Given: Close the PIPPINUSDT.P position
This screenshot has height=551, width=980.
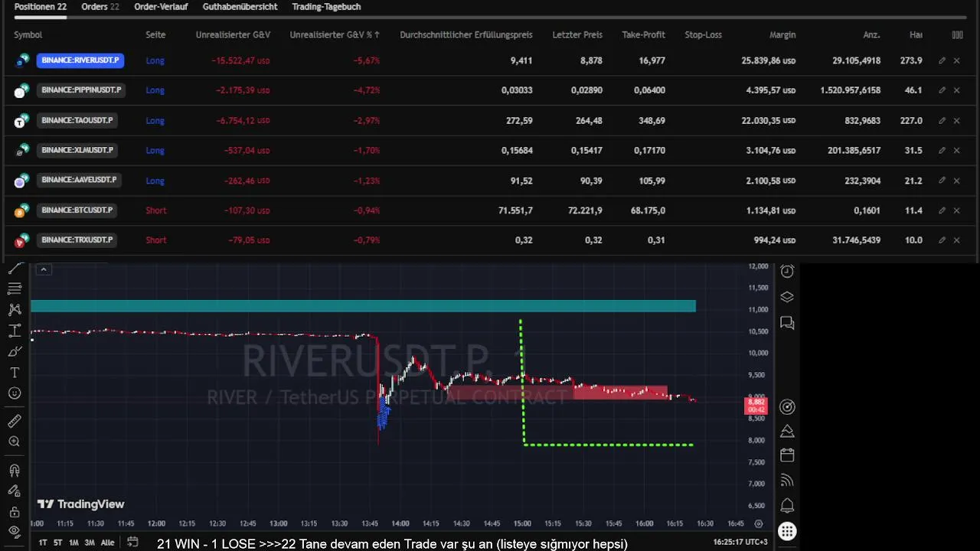Looking at the screenshot, I should [x=957, y=90].
